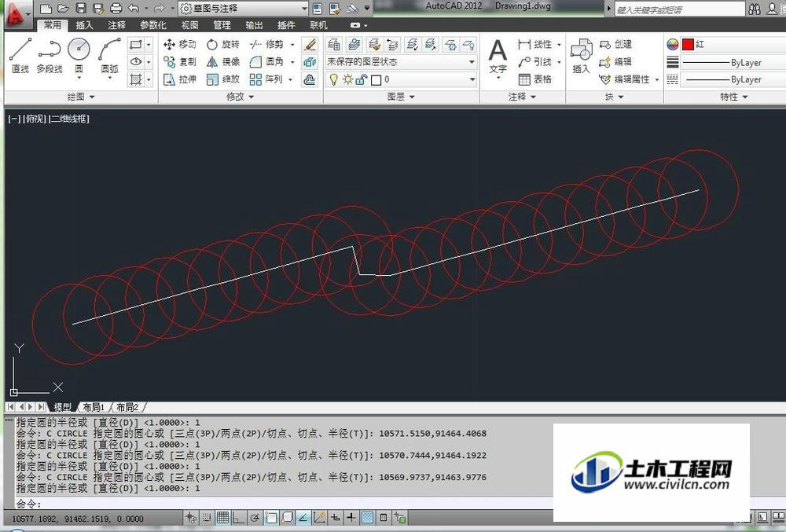This screenshot has height=532, width=786.
Task: Expand the 修改 (Modify) panel
Action: [x=240, y=97]
